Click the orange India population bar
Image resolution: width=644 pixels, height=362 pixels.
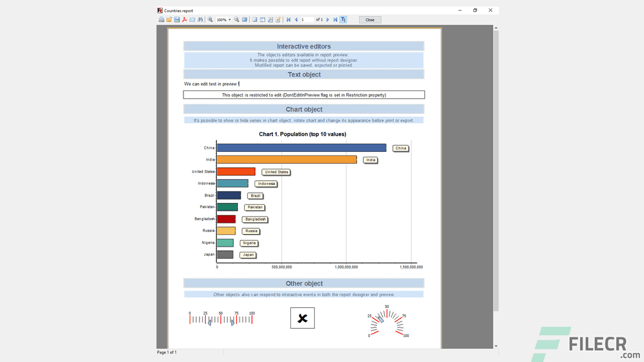(287, 159)
